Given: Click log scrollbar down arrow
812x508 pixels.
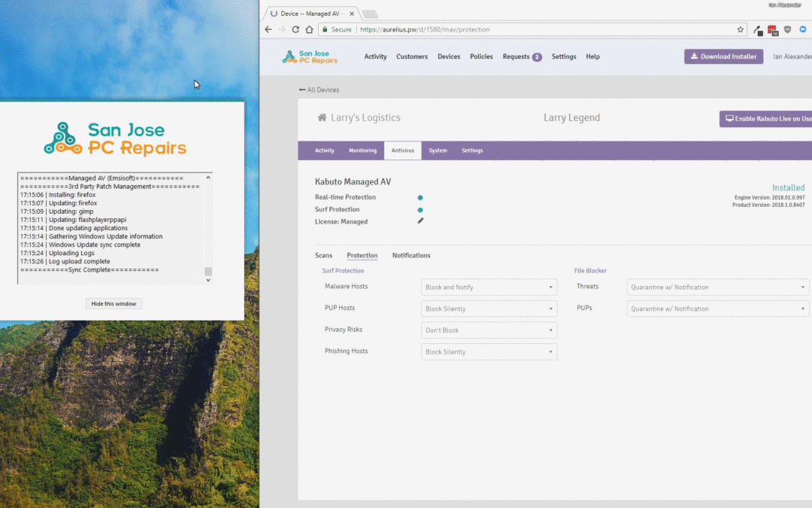Looking at the screenshot, I should click(x=208, y=280).
